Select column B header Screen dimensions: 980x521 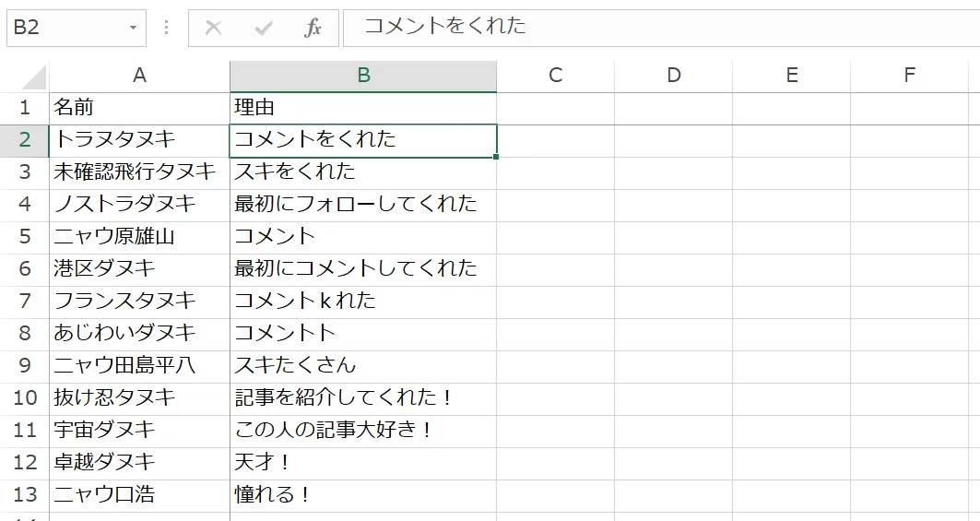coord(363,76)
